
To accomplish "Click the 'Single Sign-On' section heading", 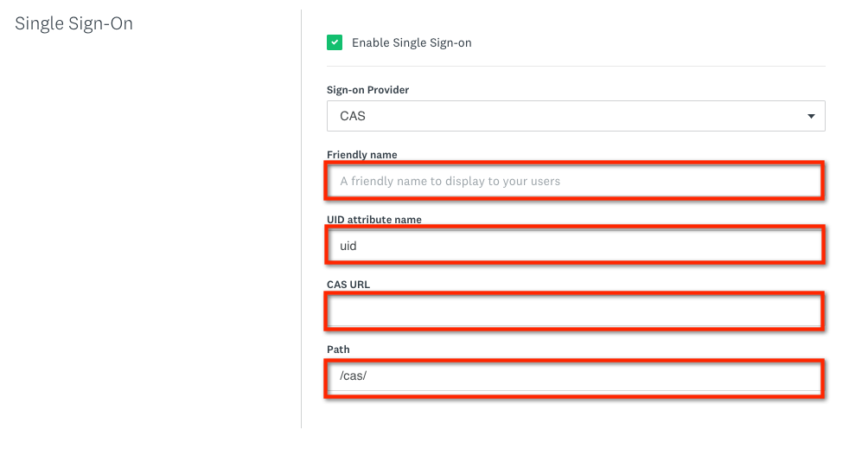I will [x=74, y=23].
